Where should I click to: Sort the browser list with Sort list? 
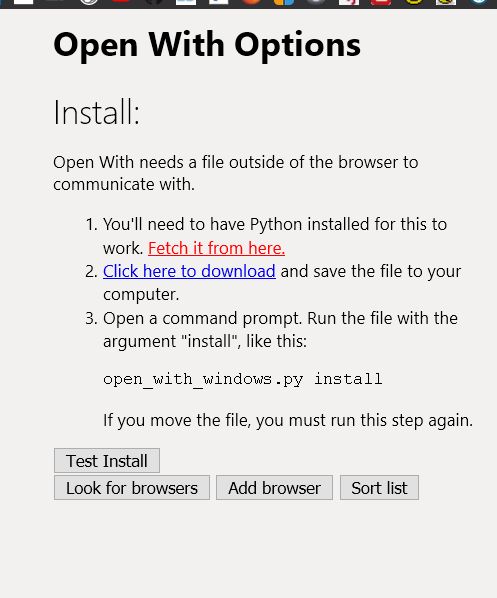pyautogui.click(x=379, y=488)
